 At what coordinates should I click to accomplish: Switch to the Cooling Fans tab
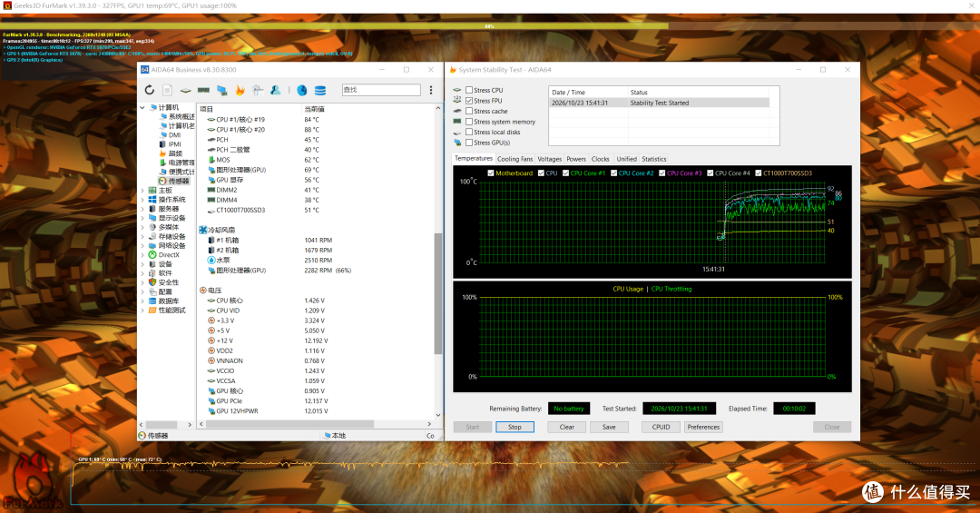(515, 159)
